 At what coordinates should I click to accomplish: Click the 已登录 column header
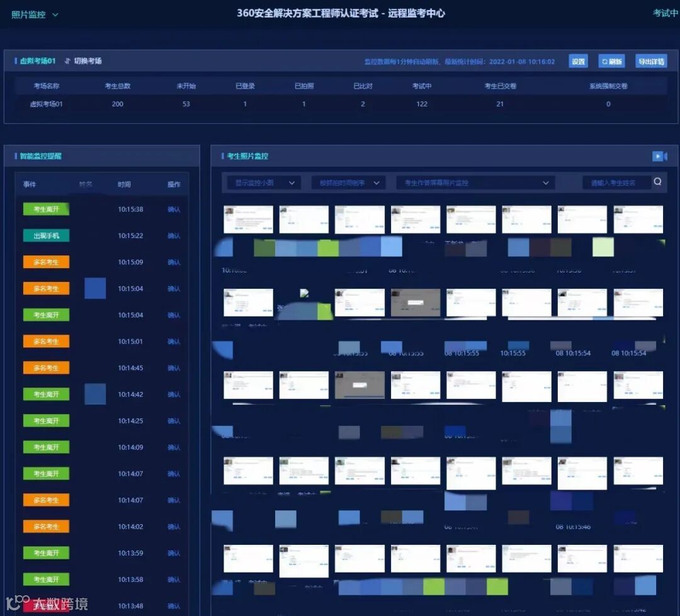(245, 86)
